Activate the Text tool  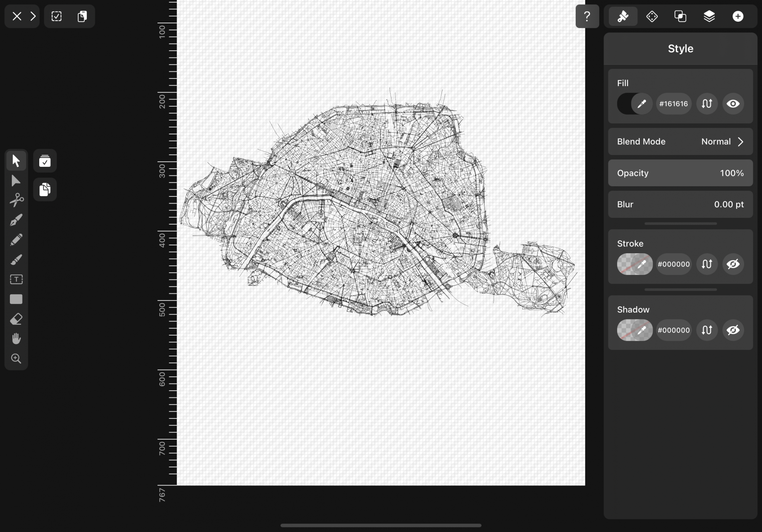[16, 280]
